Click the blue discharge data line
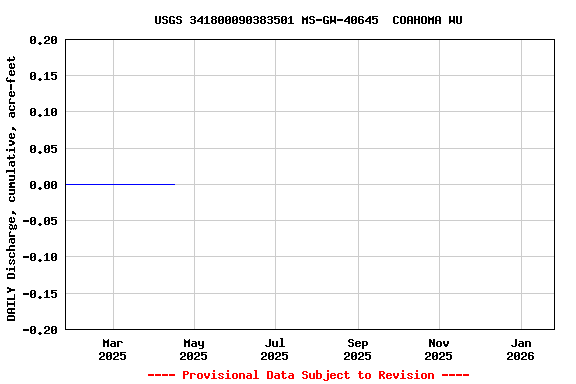 tap(120, 184)
